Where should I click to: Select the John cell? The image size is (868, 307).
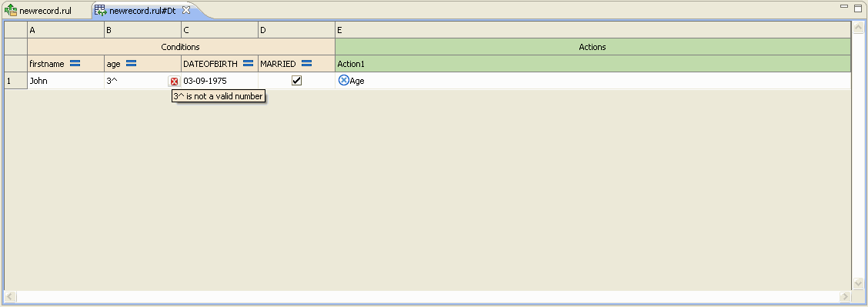pyautogui.click(x=66, y=81)
